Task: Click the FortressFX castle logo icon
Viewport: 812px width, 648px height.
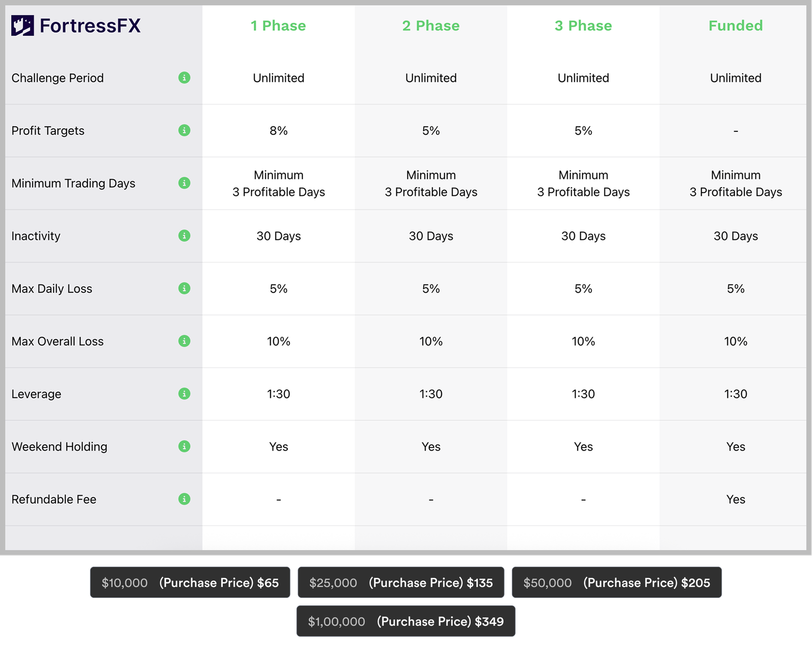Action: tap(22, 25)
